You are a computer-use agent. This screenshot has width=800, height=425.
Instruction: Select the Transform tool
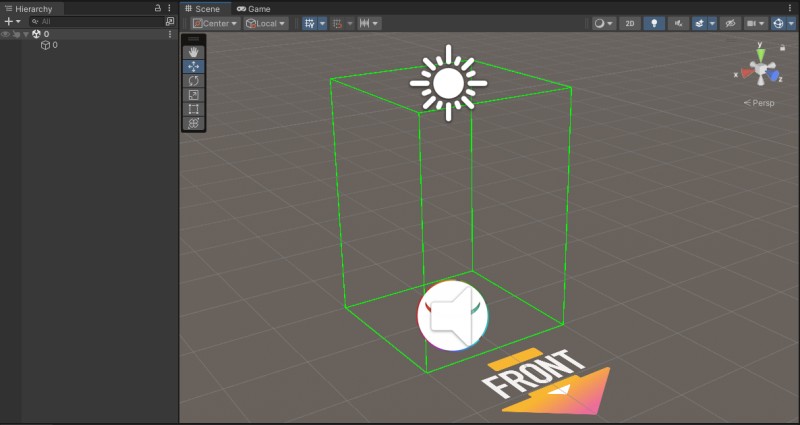194,123
